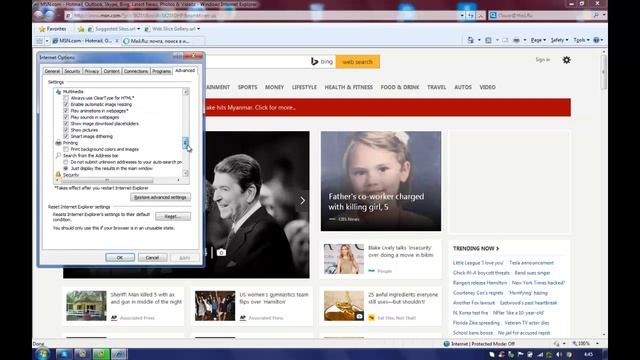Screen dimensions: 640x360
Task: Toggle Show pictures checkbox
Action: tap(66, 130)
